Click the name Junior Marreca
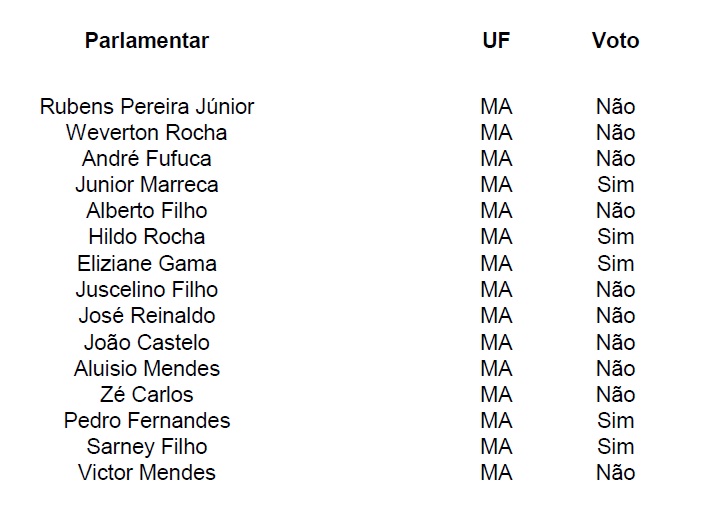The width and height of the screenshot is (701, 510). (x=147, y=185)
